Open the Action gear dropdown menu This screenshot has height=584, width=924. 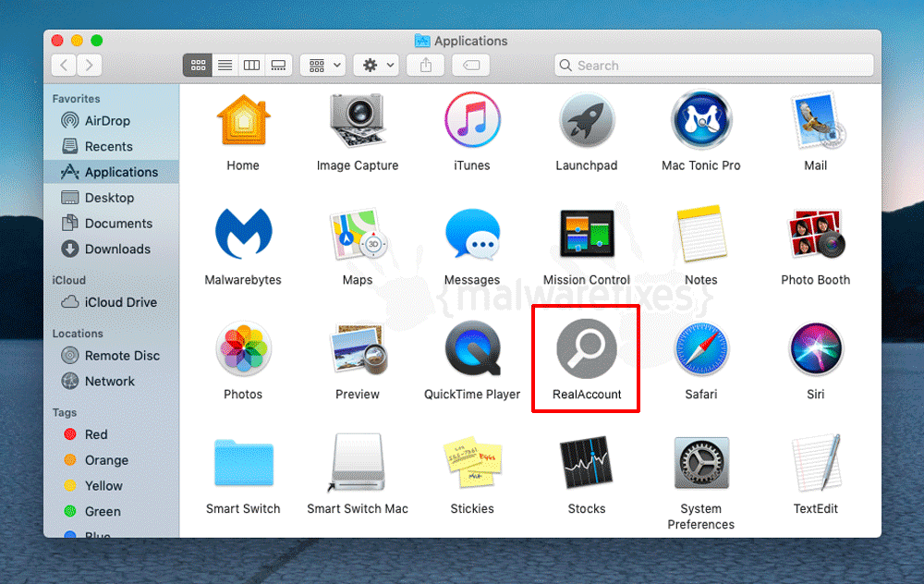click(x=377, y=65)
